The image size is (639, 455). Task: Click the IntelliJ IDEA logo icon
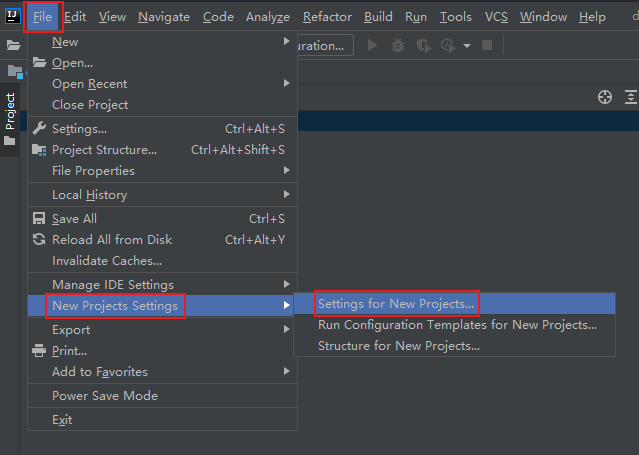point(13,16)
